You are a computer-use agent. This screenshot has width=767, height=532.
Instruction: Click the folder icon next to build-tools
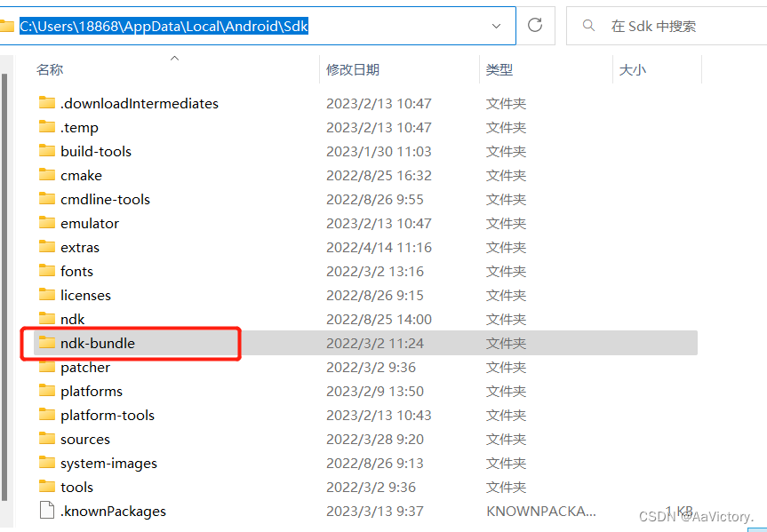click(49, 151)
